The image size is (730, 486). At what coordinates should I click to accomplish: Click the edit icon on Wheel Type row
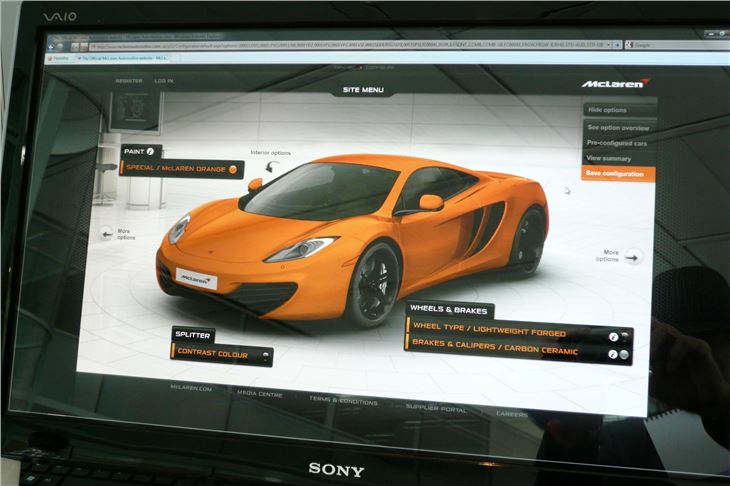(x=612, y=335)
